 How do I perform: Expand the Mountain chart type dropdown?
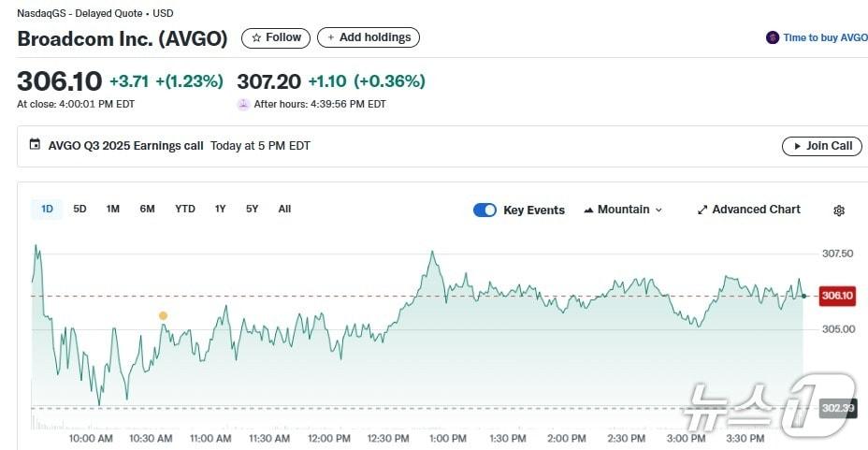point(623,210)
